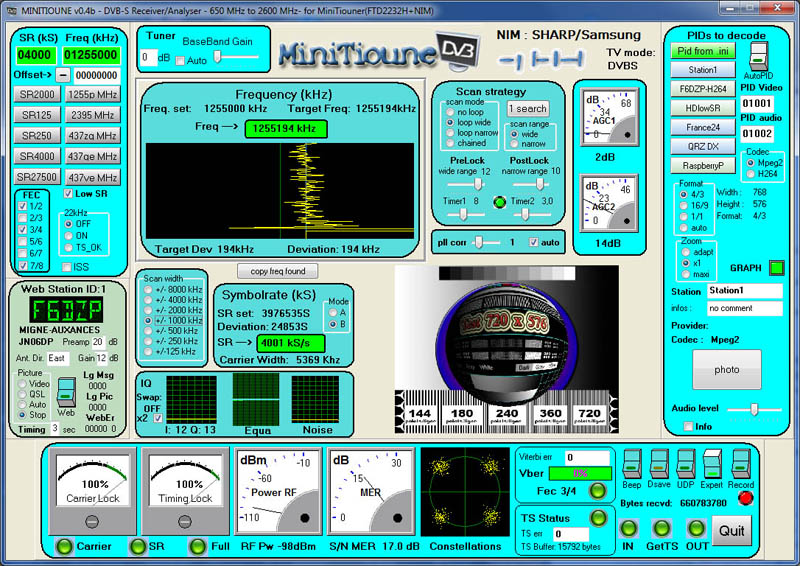Adjust the Audio level slider
Viewport: 800px width, 566px height.
[755, 409]
